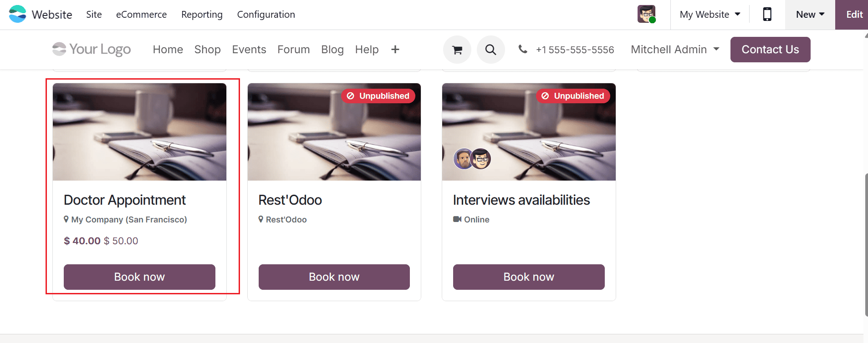Screen dimensions: 868x343
Task: Click the Online camera icon on Interviews availabilities
Action: (x=457, y=219)
